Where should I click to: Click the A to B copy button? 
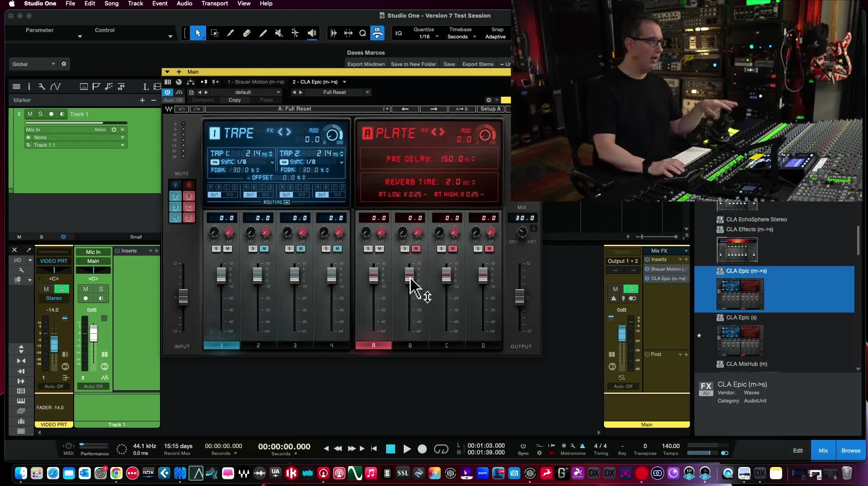click(x=462, y=109)
